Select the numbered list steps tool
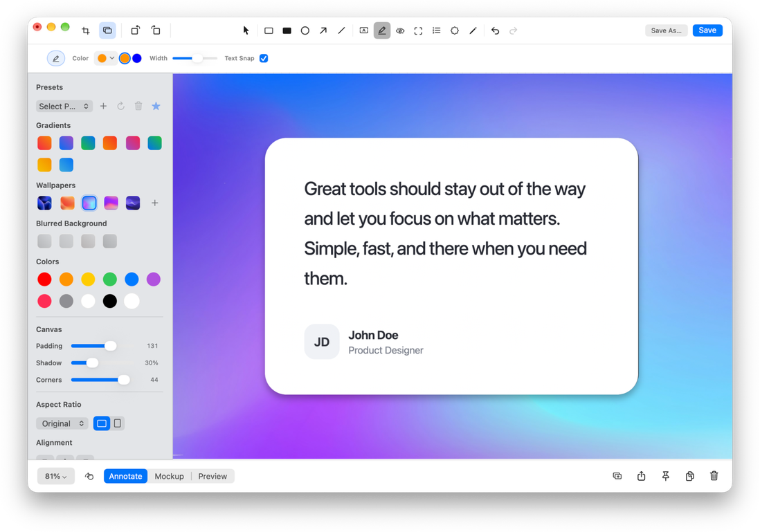 437,30
